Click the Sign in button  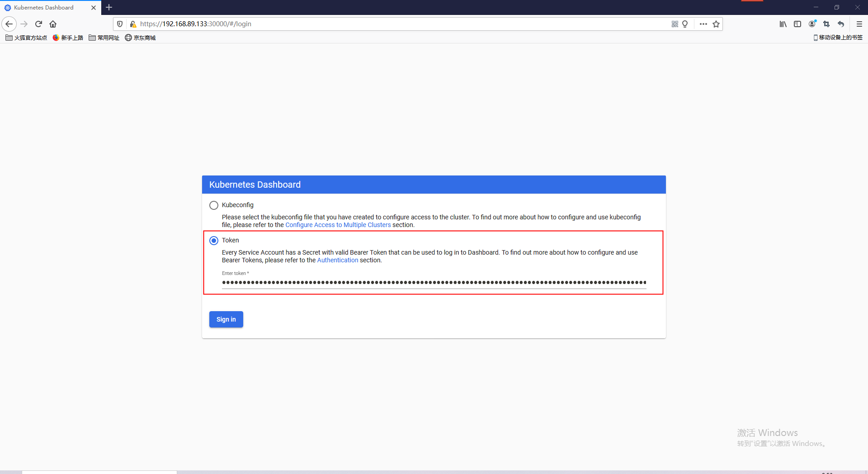226,319
